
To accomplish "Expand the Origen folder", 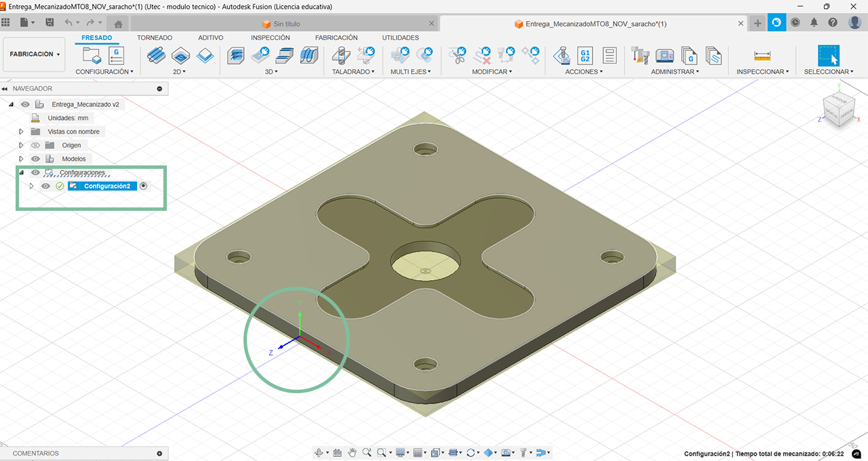I will point(21,145).
